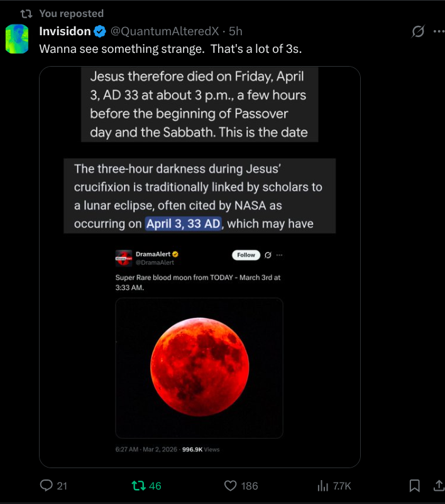Image resolution: width=445 pixels, height=504 pixels.
Task: Click Invisidon's profile avatar
Action: pos(17,38)
